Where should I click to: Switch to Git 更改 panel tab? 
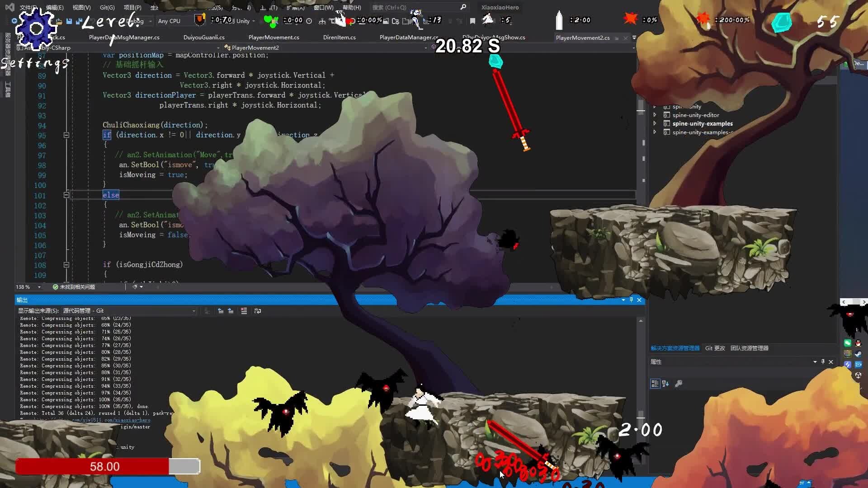pyautogui.click(x=715, y=348)
